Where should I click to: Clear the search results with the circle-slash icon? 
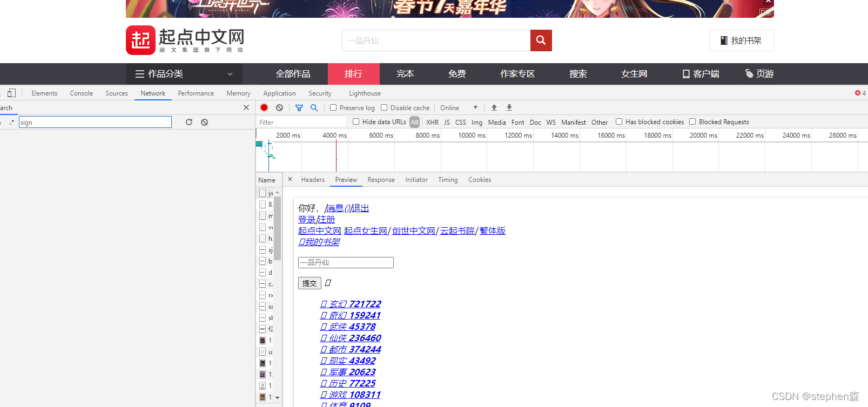205,122
